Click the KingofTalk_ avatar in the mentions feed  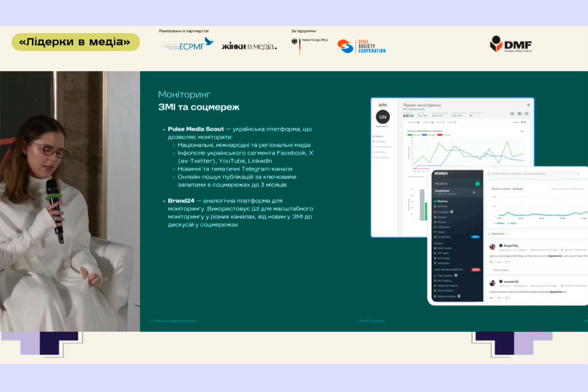tap(493, 247)
